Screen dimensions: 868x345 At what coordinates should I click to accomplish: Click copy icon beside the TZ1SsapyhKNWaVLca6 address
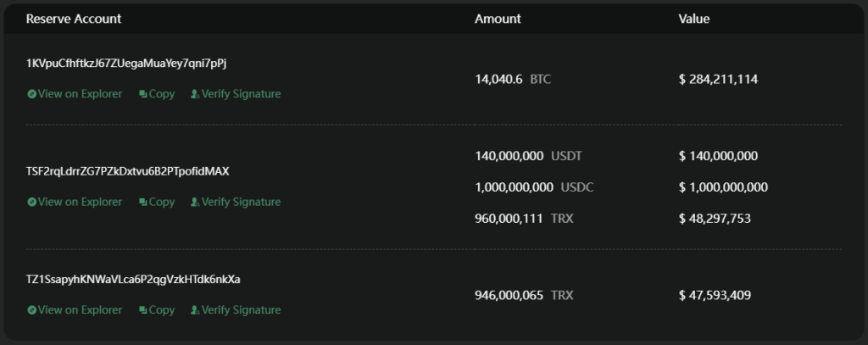[143, 310]
